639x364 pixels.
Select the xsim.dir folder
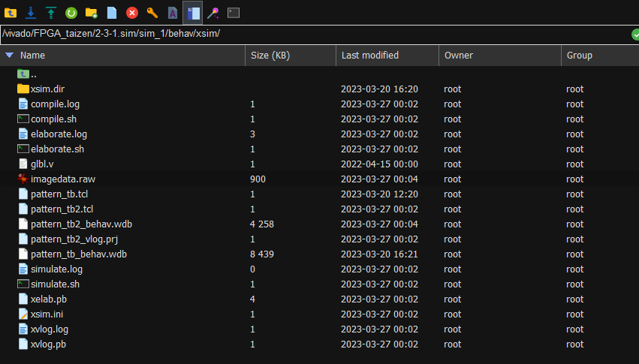click(320, 89)
